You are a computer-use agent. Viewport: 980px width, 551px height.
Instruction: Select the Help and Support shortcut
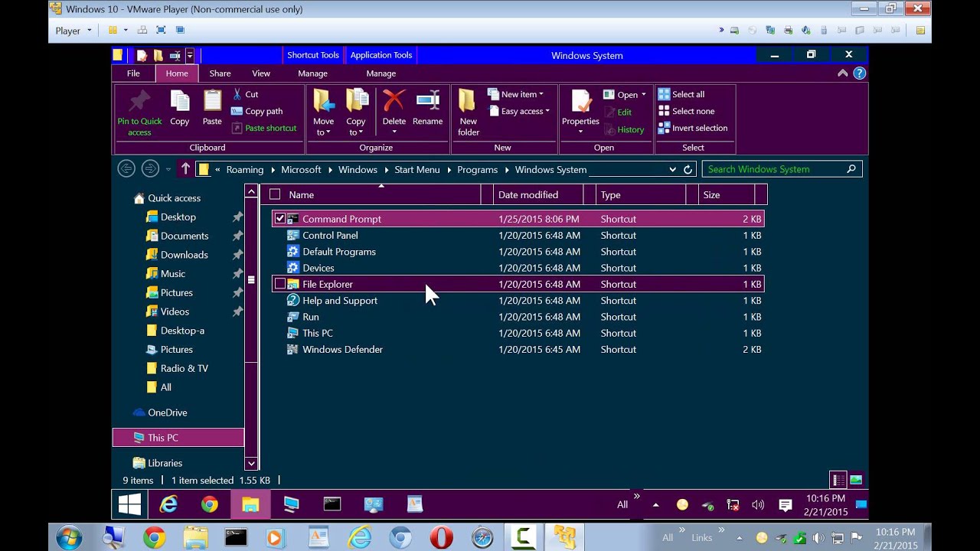pyautogui.click(x=518, y=300)
